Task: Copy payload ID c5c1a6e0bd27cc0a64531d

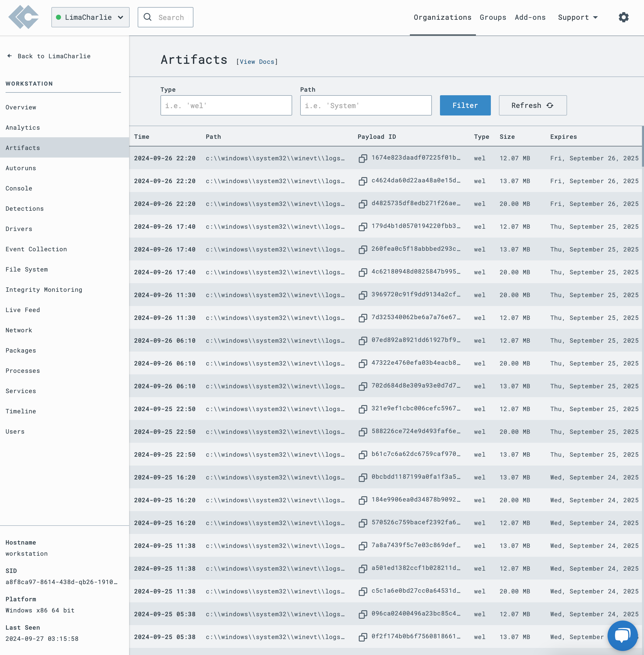Action: [363, 591]
